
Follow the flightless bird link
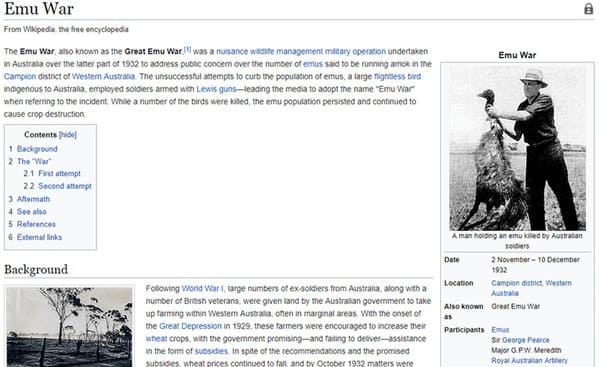coord(397,77)
